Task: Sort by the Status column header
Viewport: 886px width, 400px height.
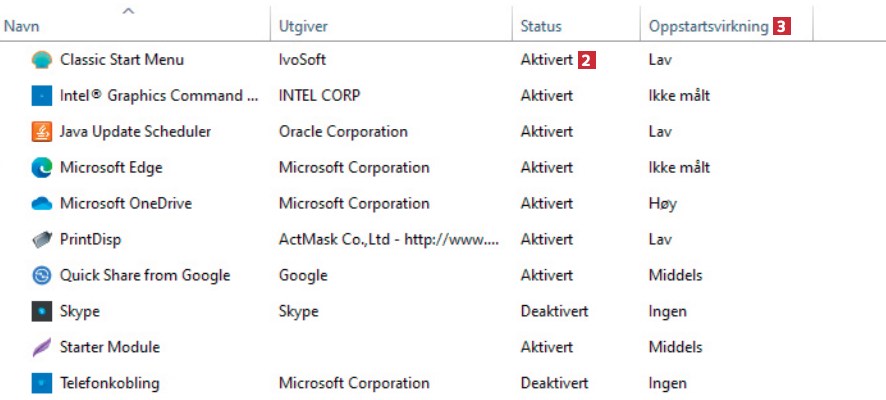Action: click(541, 27)
